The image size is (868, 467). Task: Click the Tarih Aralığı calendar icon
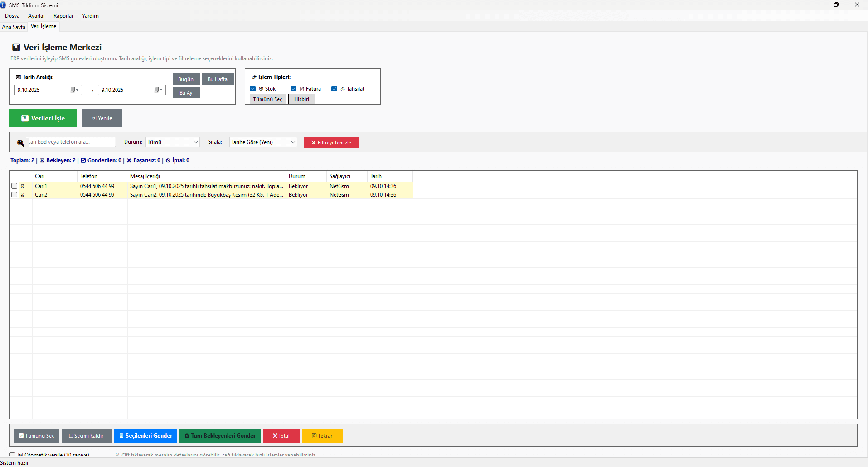click(19, 77)
